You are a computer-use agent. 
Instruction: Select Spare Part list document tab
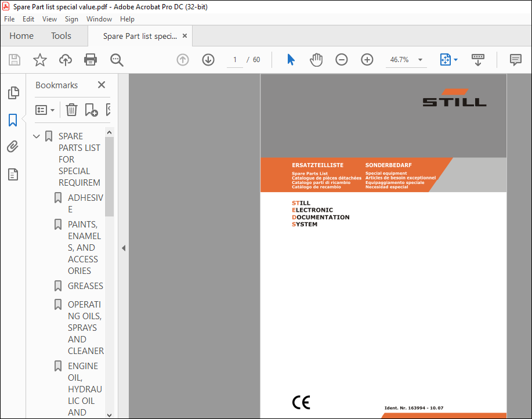click(140, 36)
